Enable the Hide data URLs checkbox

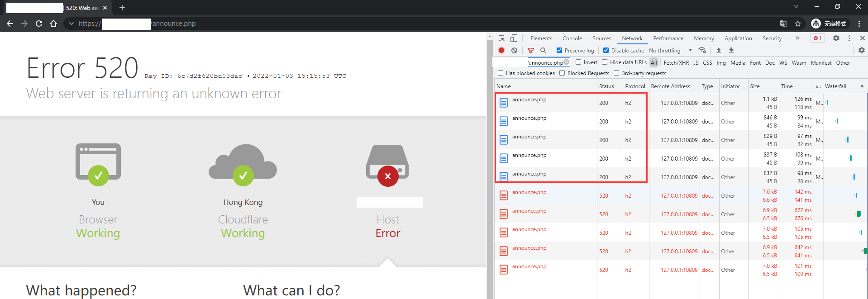point(605,62)
